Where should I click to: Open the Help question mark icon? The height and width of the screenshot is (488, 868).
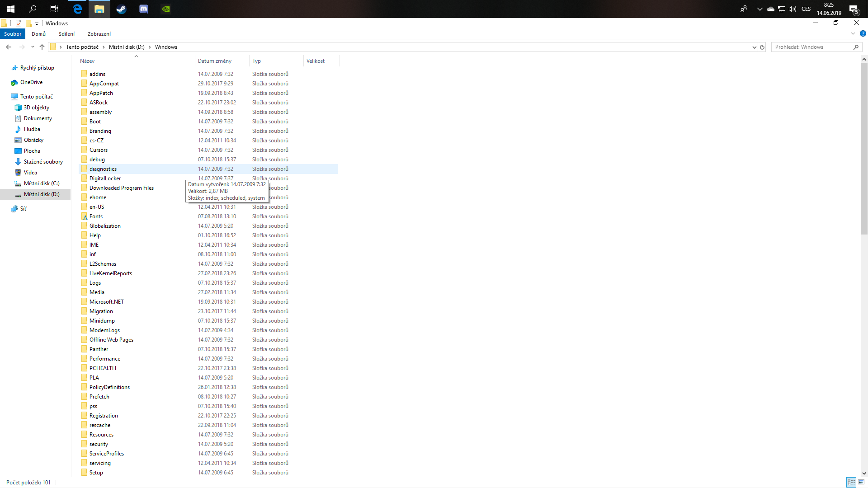point(863,33)
